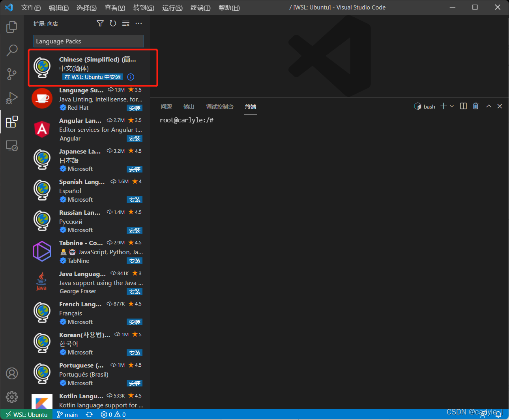This screenshot has height=420, width=509.
Task: Open extensions view more actions menu
Action: coord(138,23)
